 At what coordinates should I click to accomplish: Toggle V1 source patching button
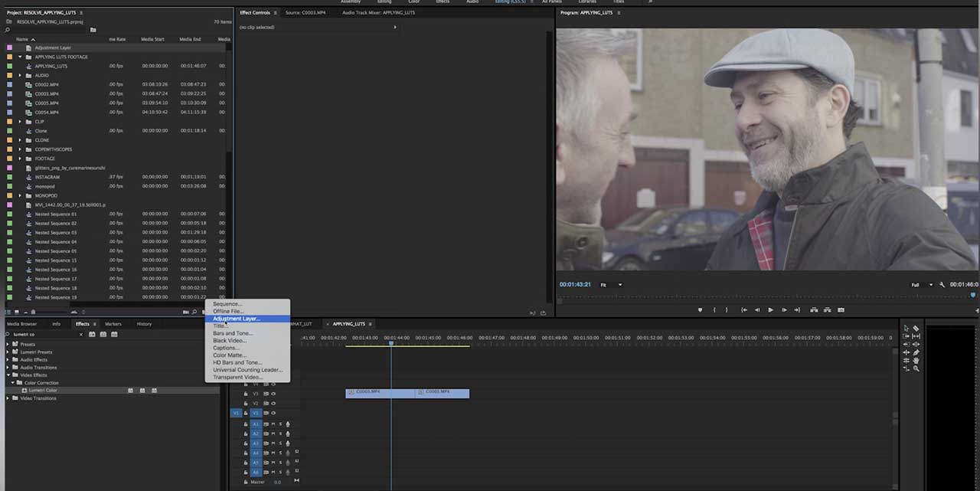(x=236, y=413)
